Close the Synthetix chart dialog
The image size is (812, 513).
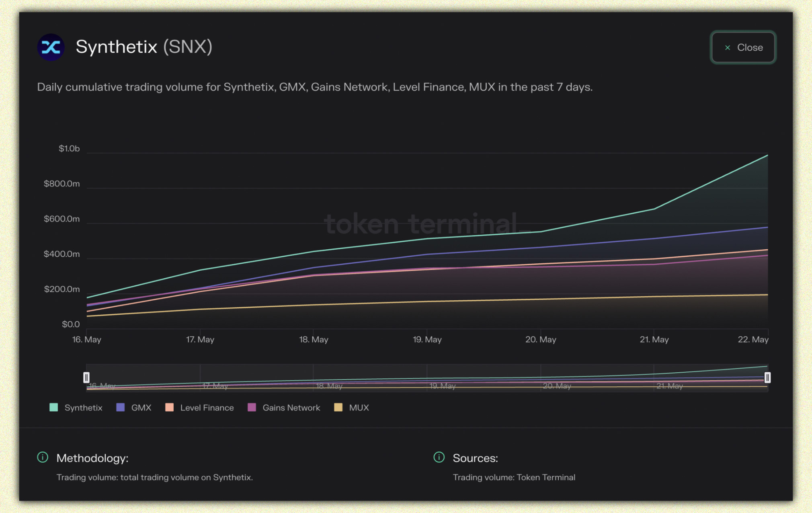pos(743,47)
